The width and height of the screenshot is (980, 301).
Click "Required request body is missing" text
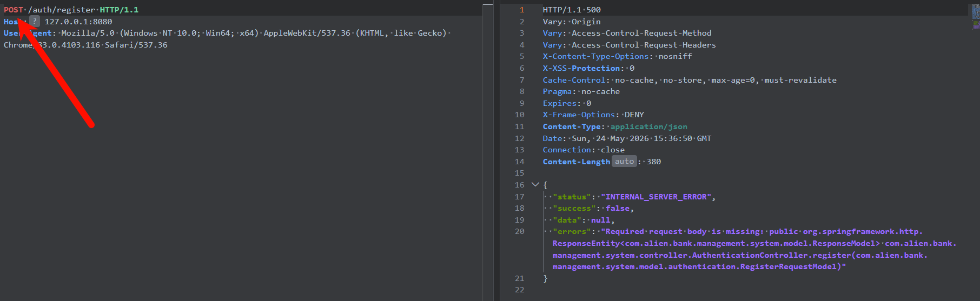[x=682, y=231]
